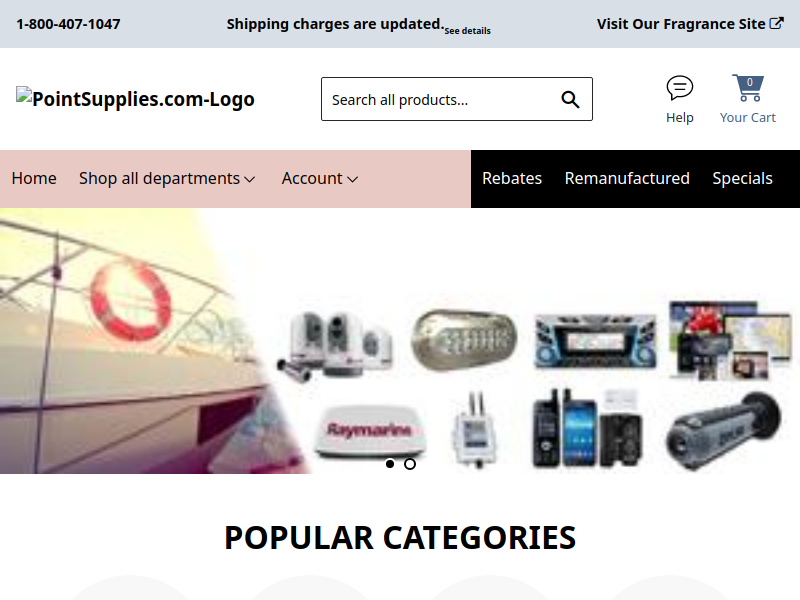The image size is (800, 600).
Task: Click the chevron next to Account
Action: point(353,179)
